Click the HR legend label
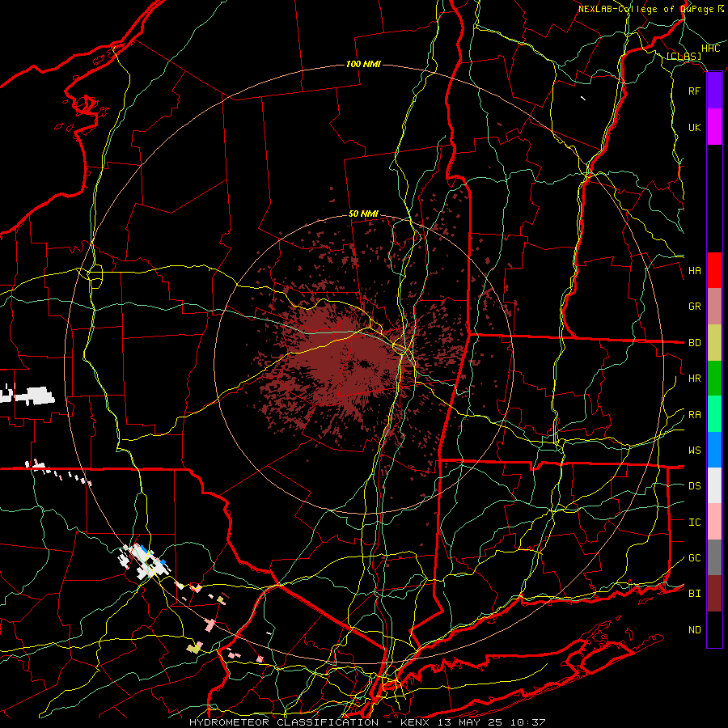This screenshot has width=728, height=728. point(694,379)
